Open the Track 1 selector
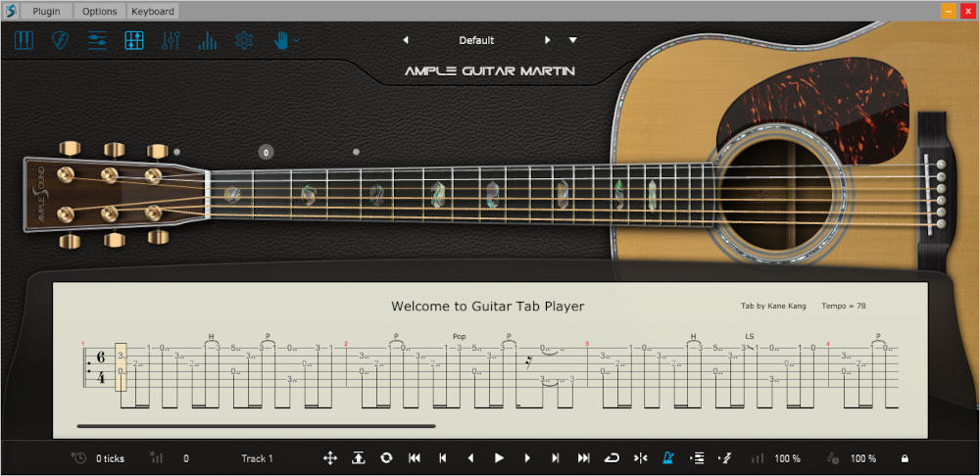This screenshot has height=476, width=980. 257,458
